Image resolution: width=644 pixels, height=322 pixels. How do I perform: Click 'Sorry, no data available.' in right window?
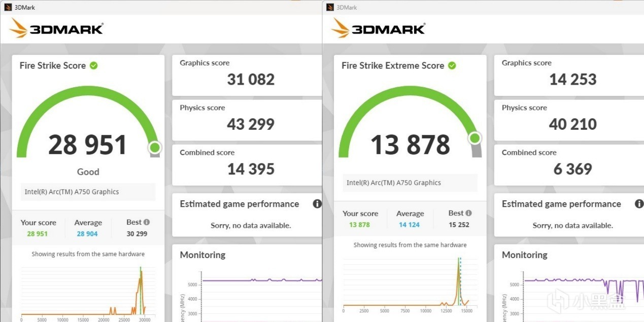pyautogui.click(x=573, y=226)
